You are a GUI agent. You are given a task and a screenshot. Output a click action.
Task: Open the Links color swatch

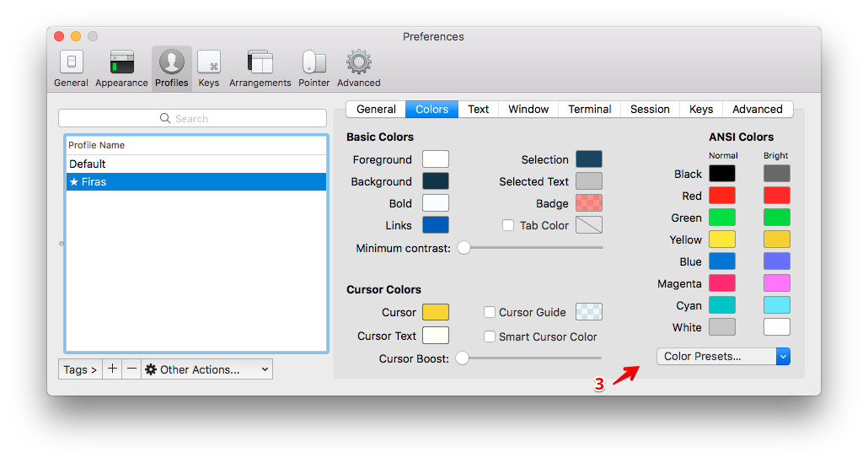tap(436, 225)
